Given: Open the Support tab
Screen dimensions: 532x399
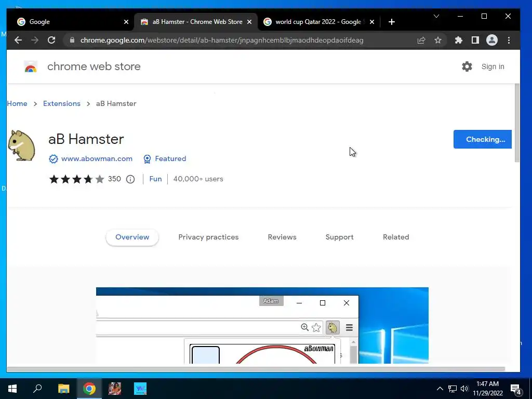Looking at the screenshot, I should point(339,237).
